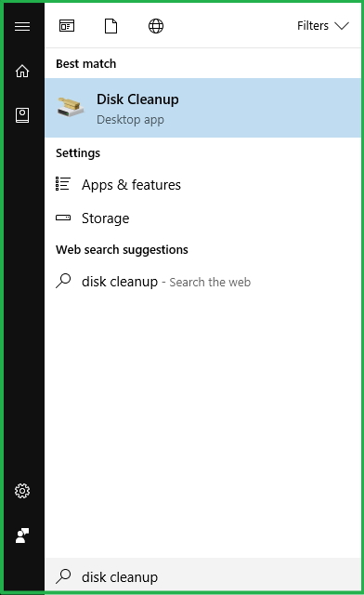The width and height of the screenshot is (364, 595).
Task: Click the search magnifier icon in search box
Action: (63, 576)
